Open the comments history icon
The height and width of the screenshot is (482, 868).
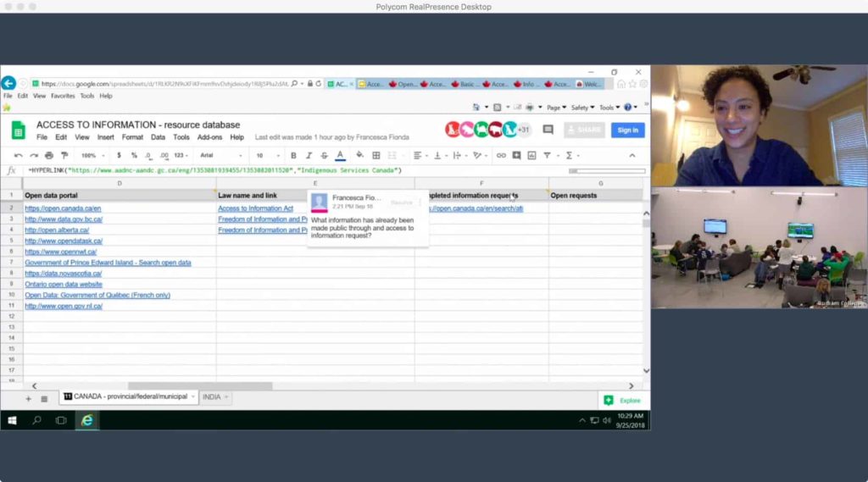click(x=548, y=130)
